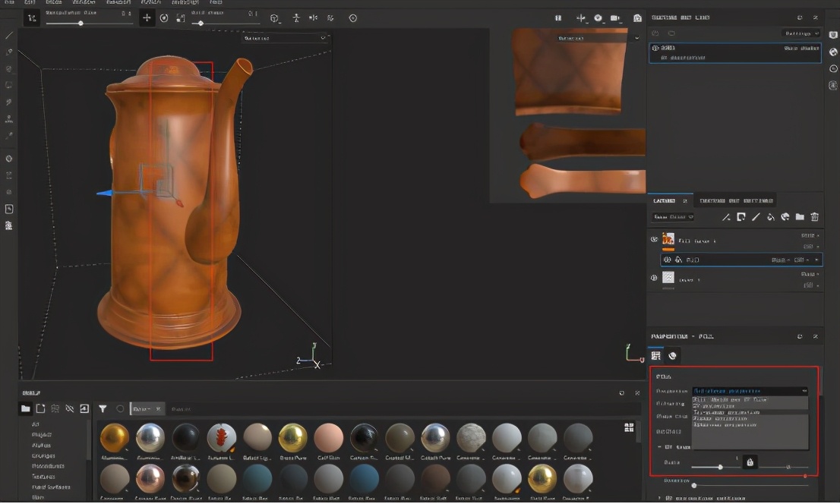Toggle the eye icon on the Fill effect row

667,260
